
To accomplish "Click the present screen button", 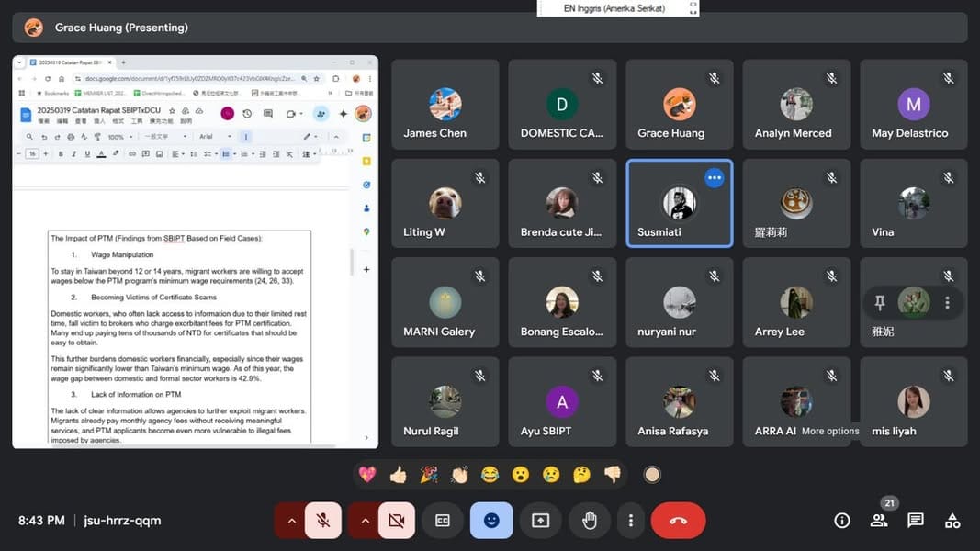I will click(541, 520).
